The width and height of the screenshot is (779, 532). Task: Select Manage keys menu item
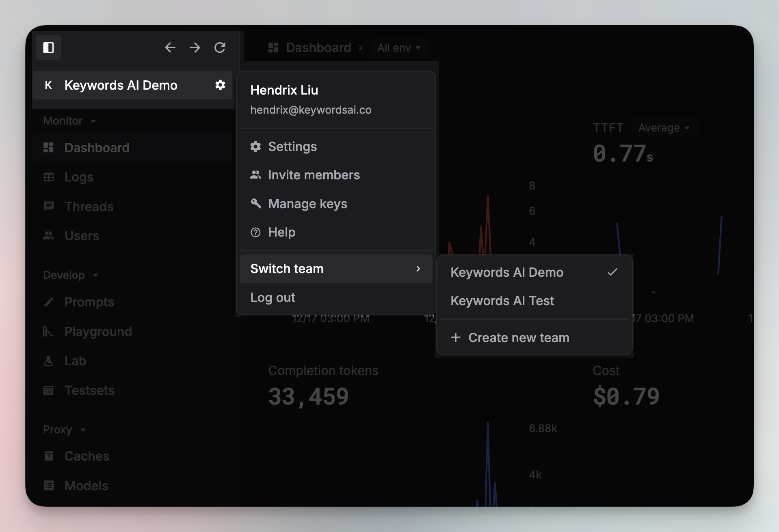[x=336, y=203]
